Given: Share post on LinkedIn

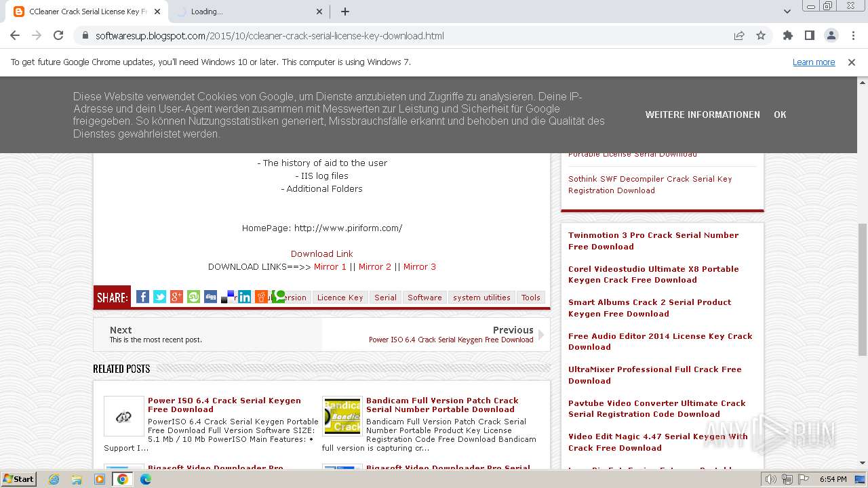Looking at the screenshot, I should 244,297.
